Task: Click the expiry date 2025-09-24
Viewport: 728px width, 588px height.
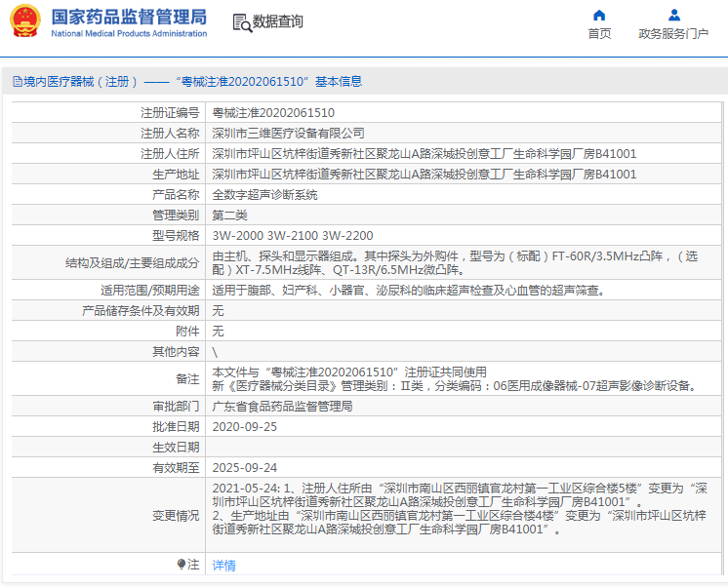Action: (x=244, y=468)
